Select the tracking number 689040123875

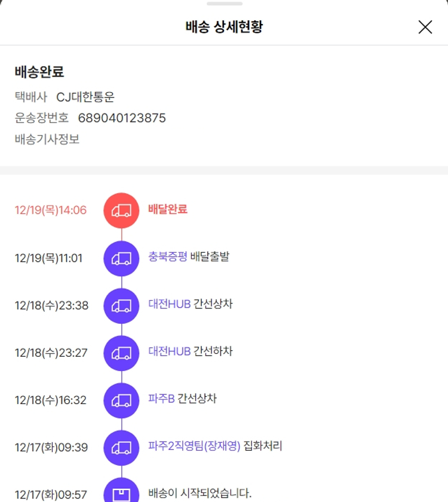(x=122, y=118)
